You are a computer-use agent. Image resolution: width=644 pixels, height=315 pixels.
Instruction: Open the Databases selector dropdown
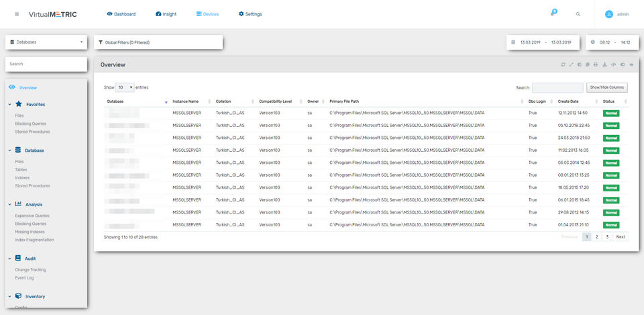pos(46,42)
